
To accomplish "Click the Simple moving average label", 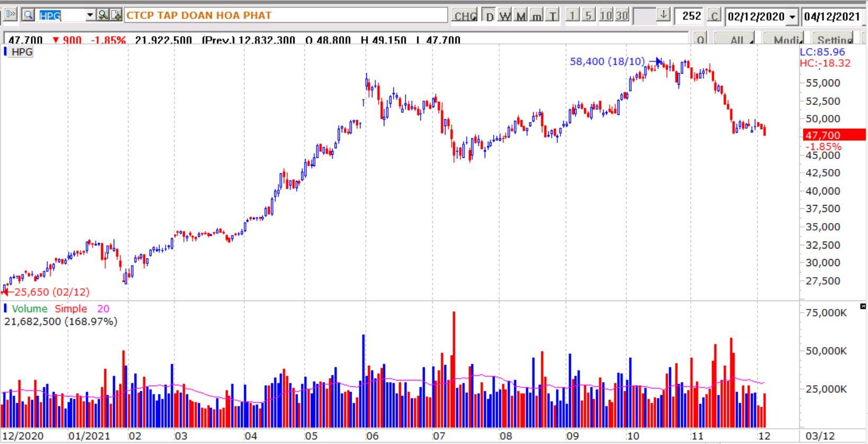I will 70,308.
